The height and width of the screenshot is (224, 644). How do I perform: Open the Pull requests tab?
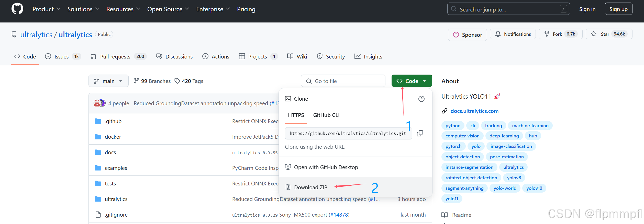(119, 56)
